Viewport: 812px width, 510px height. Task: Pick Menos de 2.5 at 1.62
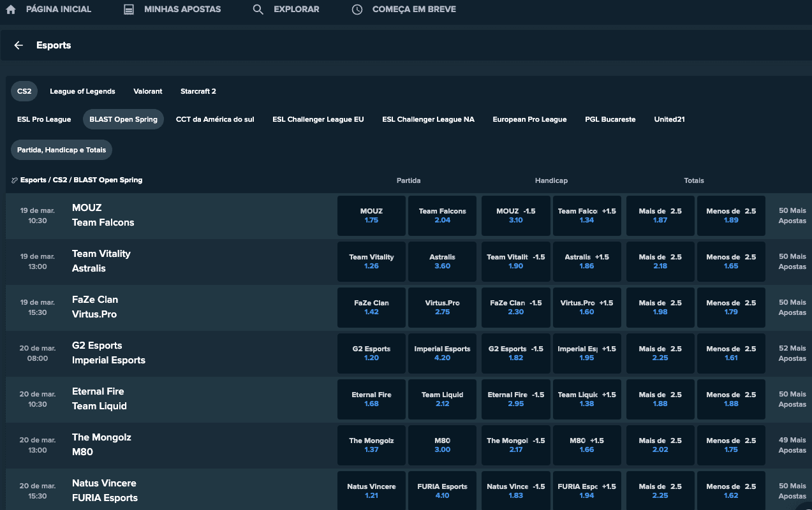731,491
